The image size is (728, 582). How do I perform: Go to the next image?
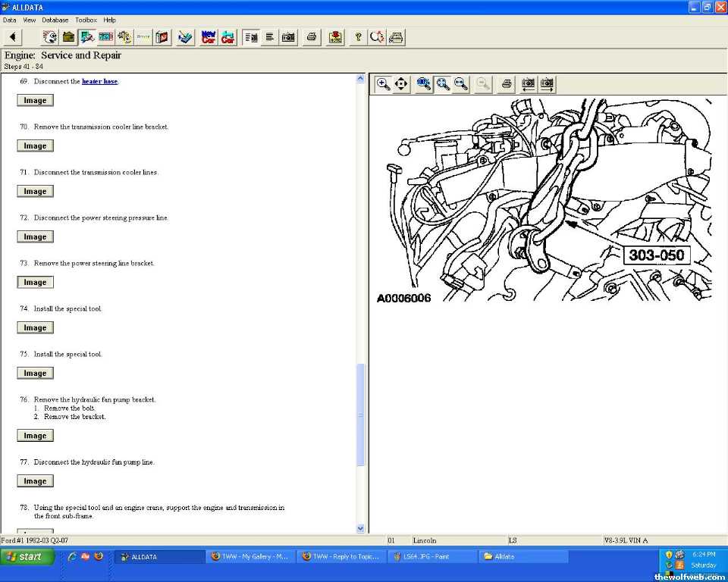547,84
